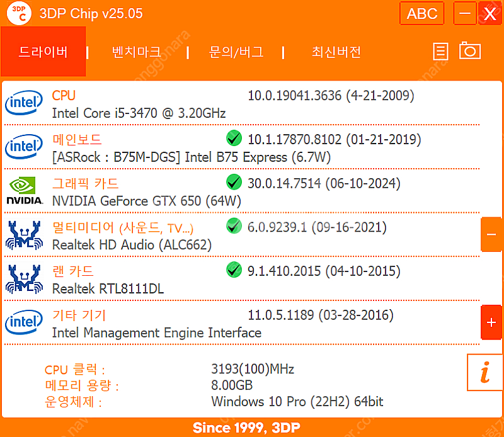Screen dimensions: 504x437
Task: Open the 그래픽 카드 driver link
Action: click(86, 183)
